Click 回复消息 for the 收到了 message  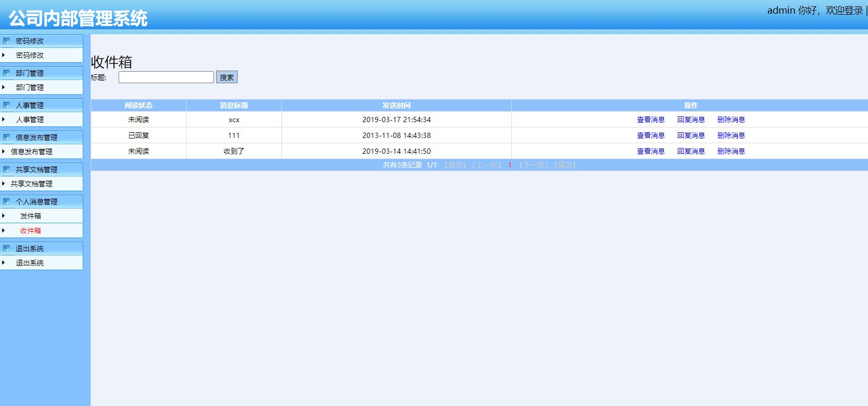[691, 151]
